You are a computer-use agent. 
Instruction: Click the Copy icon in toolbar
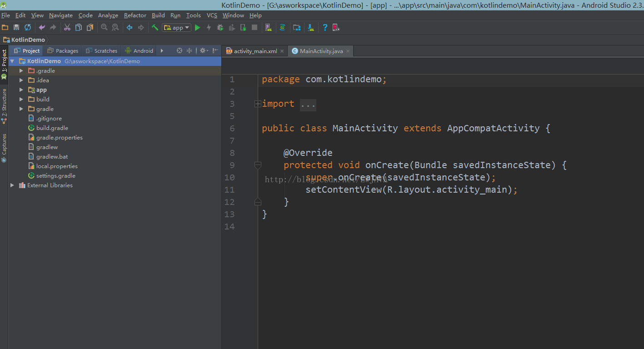pos(78,28)
